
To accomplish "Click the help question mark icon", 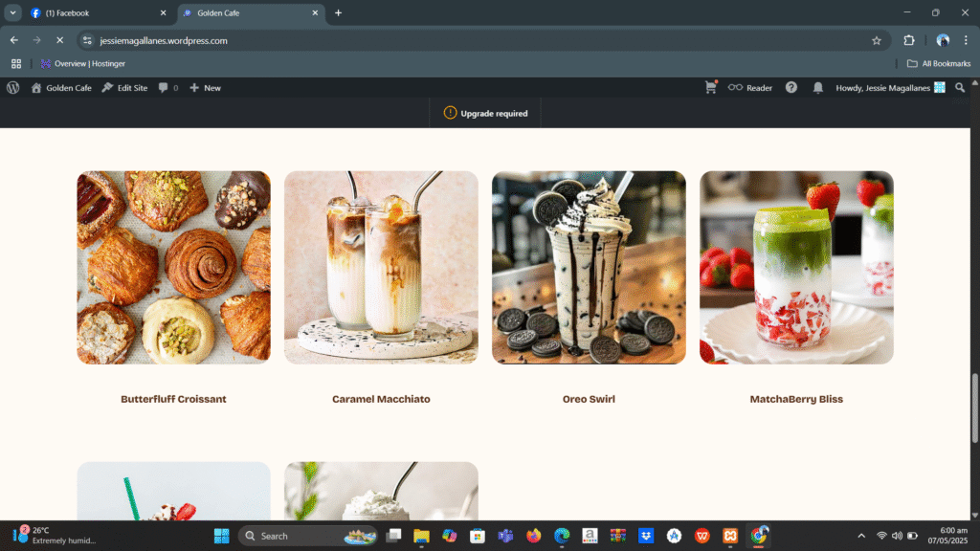I will pos(791,87).
